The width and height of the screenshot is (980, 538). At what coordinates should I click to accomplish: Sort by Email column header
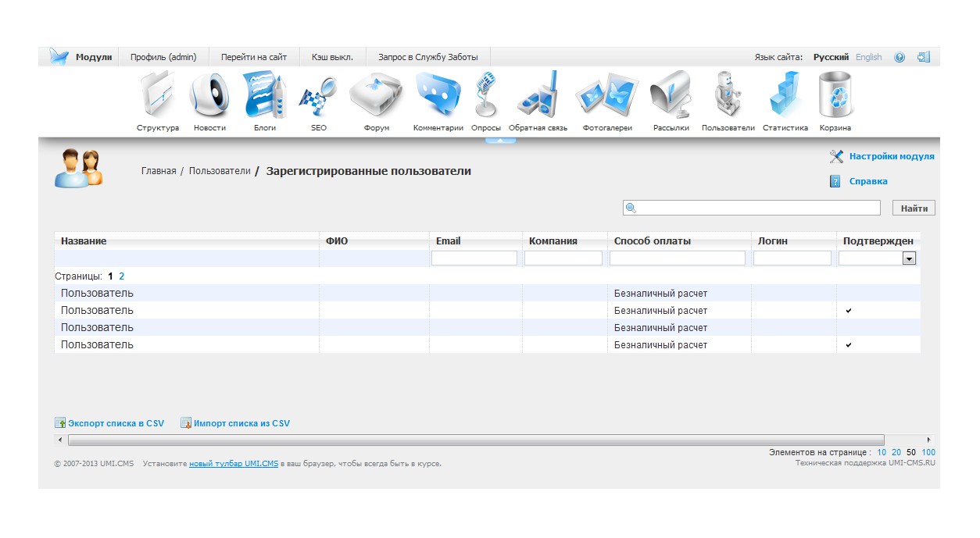click(x=449, y=241)
